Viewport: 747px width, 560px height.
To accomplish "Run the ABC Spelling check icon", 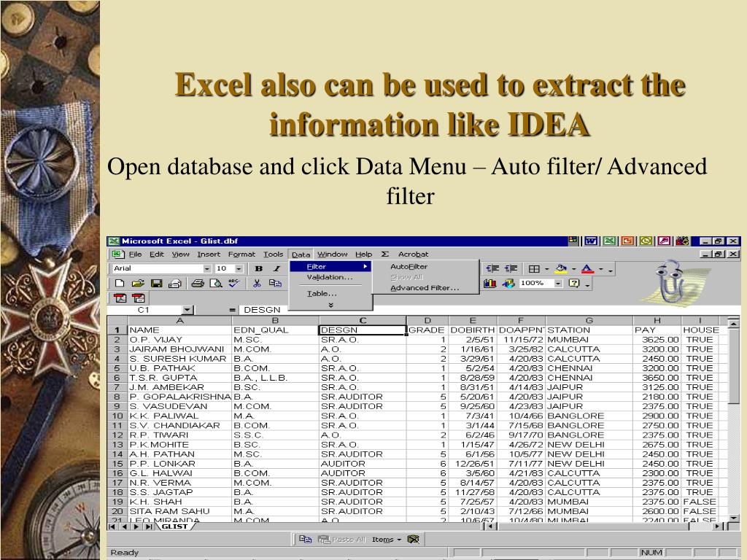I will point(233,284).
